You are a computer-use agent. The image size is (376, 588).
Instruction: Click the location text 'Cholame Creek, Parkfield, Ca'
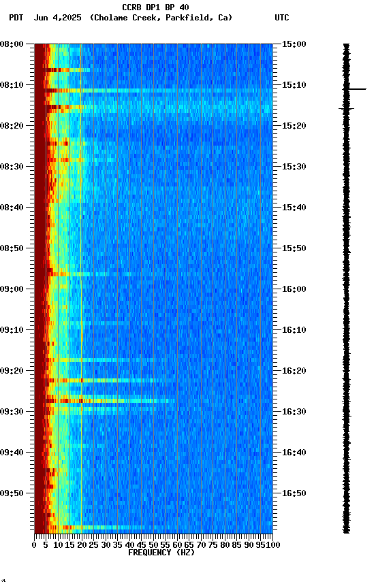(x=161, y=18)
